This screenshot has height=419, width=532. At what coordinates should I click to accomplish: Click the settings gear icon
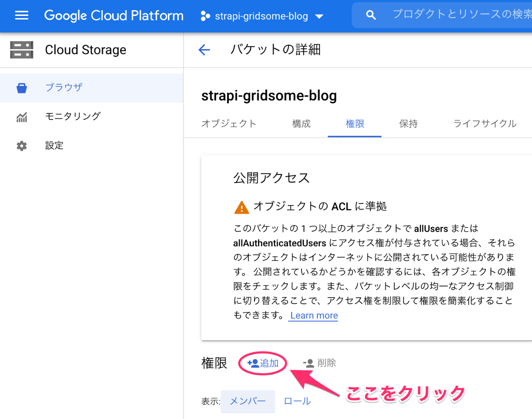(22, 146)
